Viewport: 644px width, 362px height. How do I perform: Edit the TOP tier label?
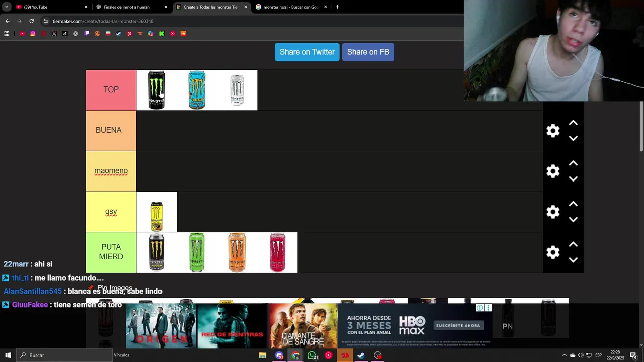(x=111, y=89)
